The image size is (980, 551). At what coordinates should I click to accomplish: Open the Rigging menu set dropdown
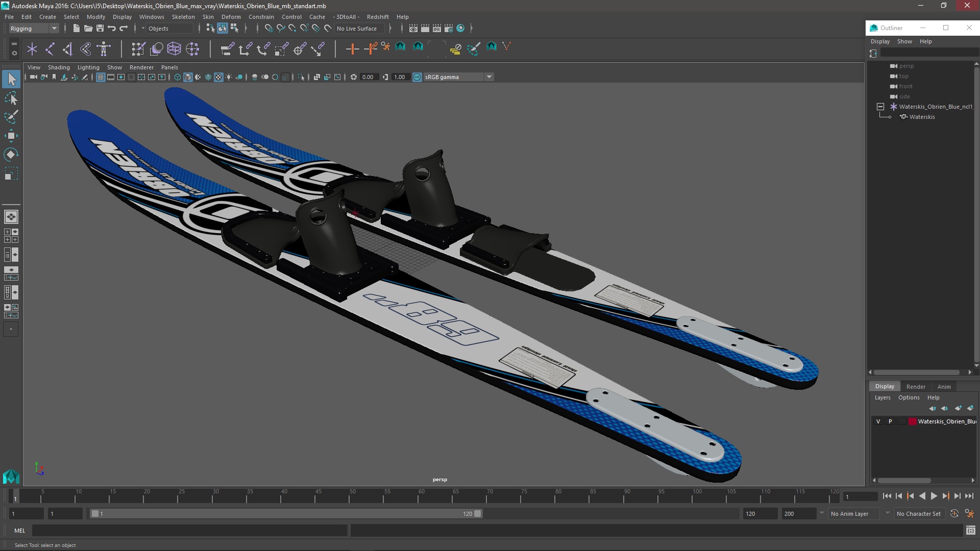tap(34, 29)
